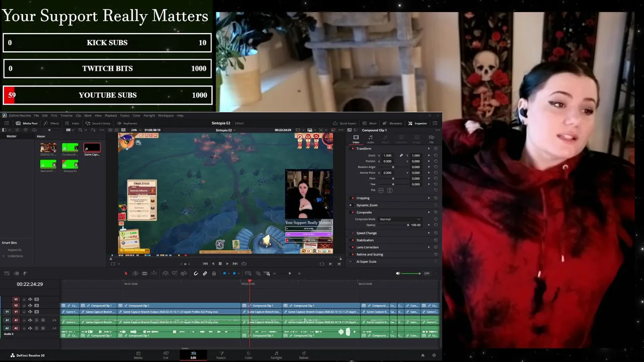The width and height of the screenshot is (644, 362).
Task: Toggle timeline linked selection
Action: click(x=205, y=274)
